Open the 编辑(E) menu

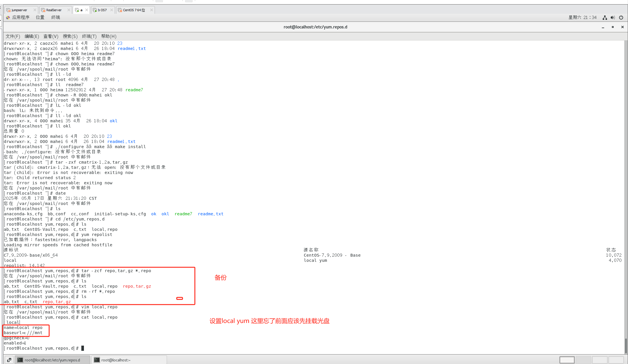pos(32,36)
